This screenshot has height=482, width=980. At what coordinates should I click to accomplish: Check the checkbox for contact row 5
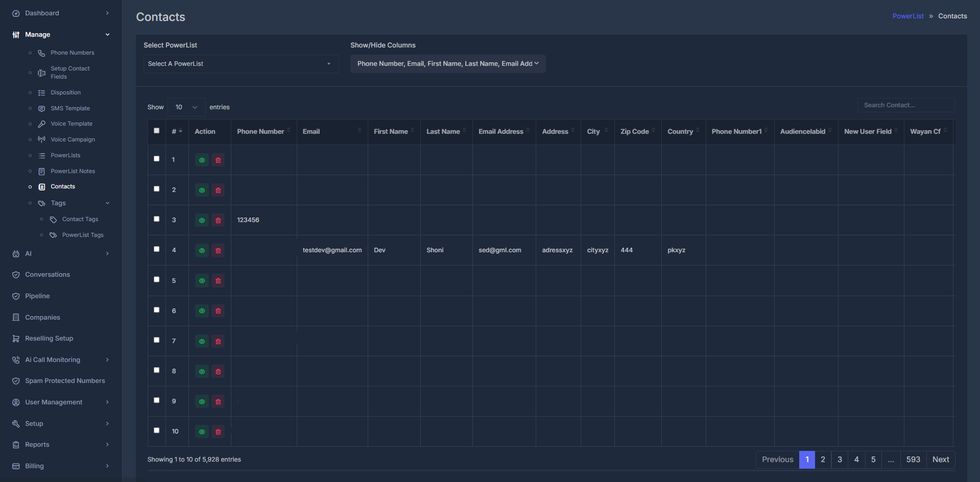click(157, 279)
